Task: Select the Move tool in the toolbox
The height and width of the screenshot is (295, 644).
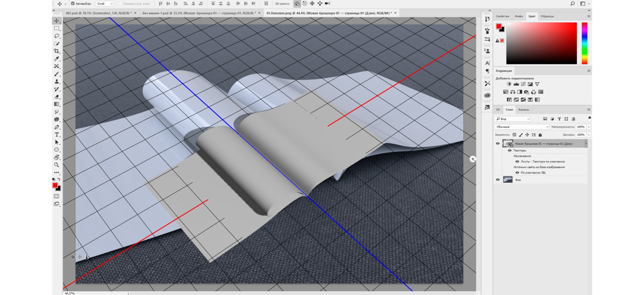Action: click(57, 21)
